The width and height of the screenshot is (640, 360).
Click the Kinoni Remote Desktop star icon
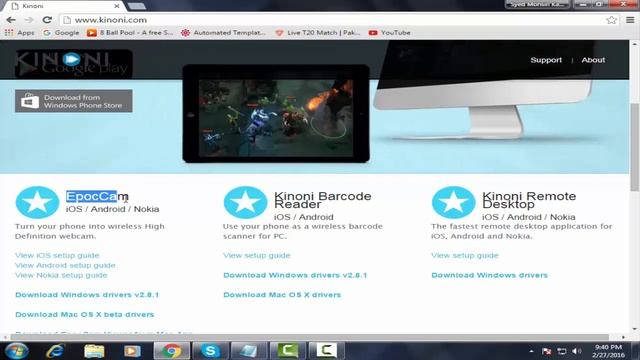point(453,202)
